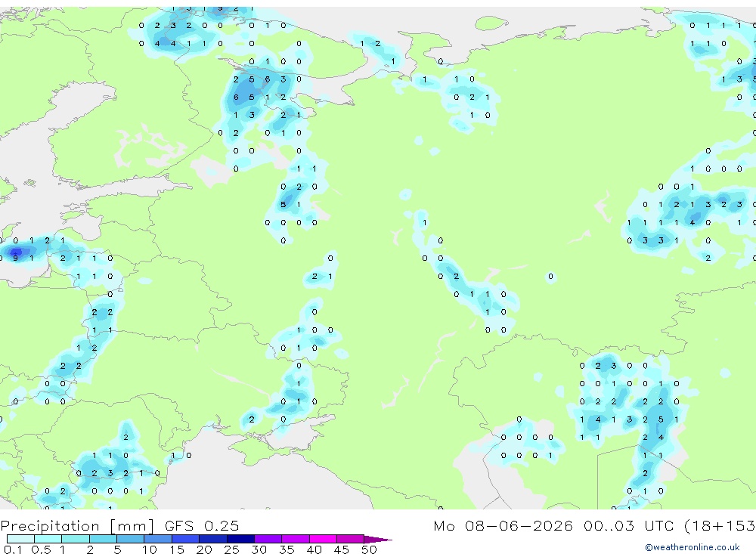Click the "45" legend scale label
The image size is (756, 554).
click(x=342, y=549)
